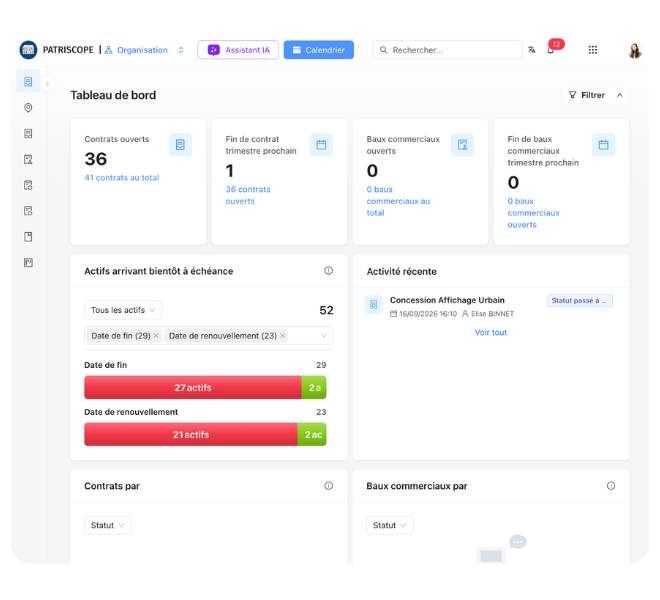Select the last sidebar kanban board icon
This screenshot has height=600, width=660.
tap(28, 263)
